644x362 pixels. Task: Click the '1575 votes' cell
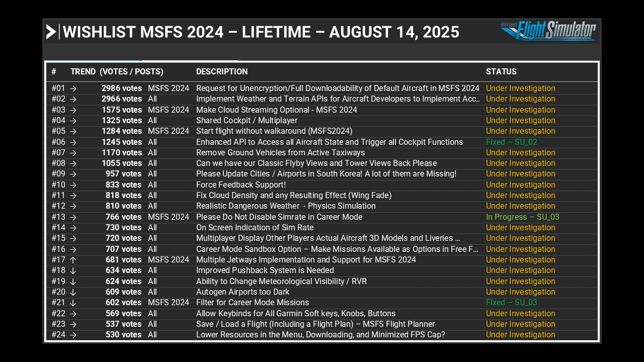click(122, 110)
